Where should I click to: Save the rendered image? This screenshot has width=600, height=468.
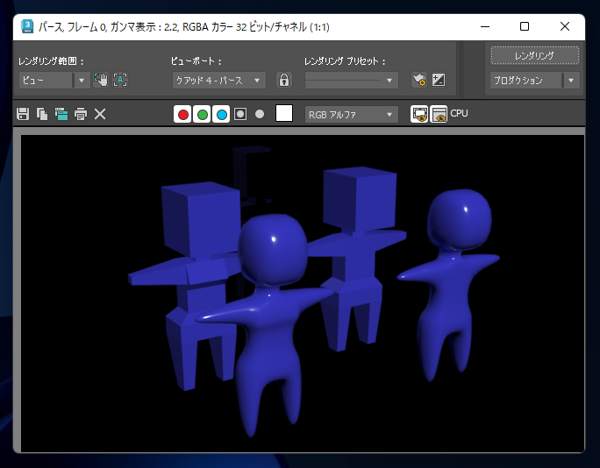point(23,114)
